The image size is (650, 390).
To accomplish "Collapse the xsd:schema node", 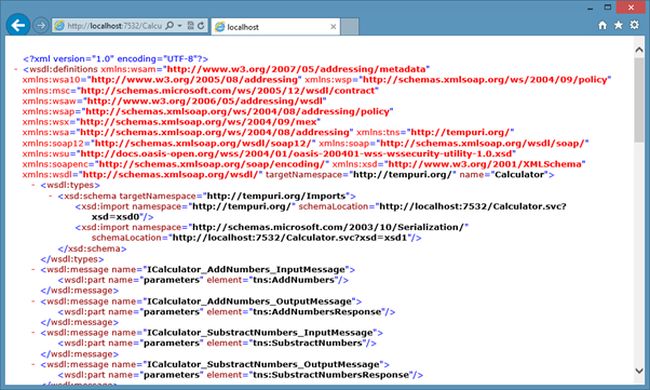I will click(x=51, y=196).
